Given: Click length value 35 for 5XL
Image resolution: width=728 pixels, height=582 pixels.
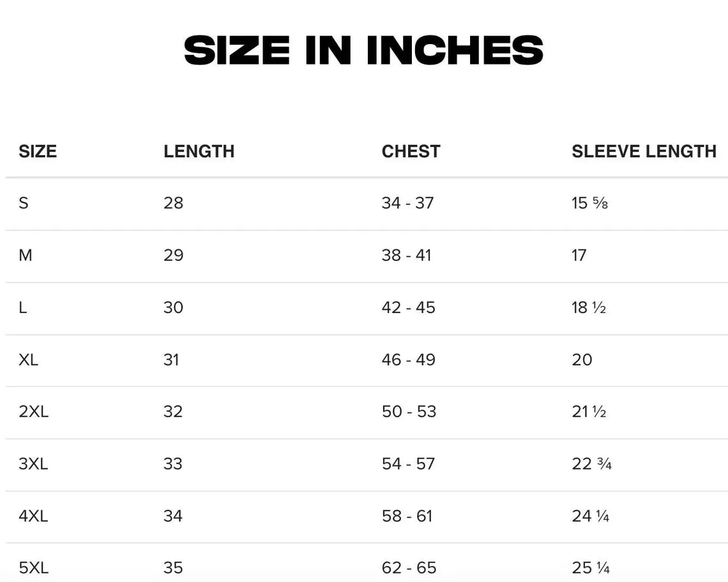Looking at the screenshot, I should pos(173,567).
